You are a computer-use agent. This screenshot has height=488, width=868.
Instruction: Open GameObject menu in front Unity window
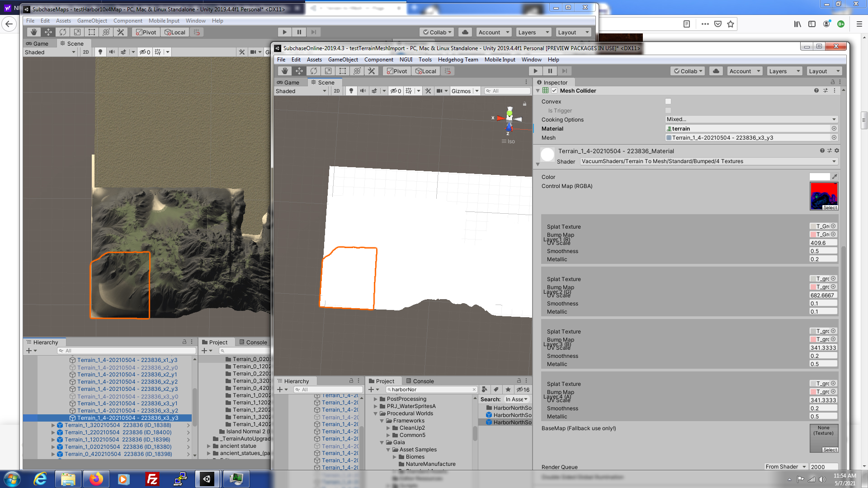coord(343,60)
